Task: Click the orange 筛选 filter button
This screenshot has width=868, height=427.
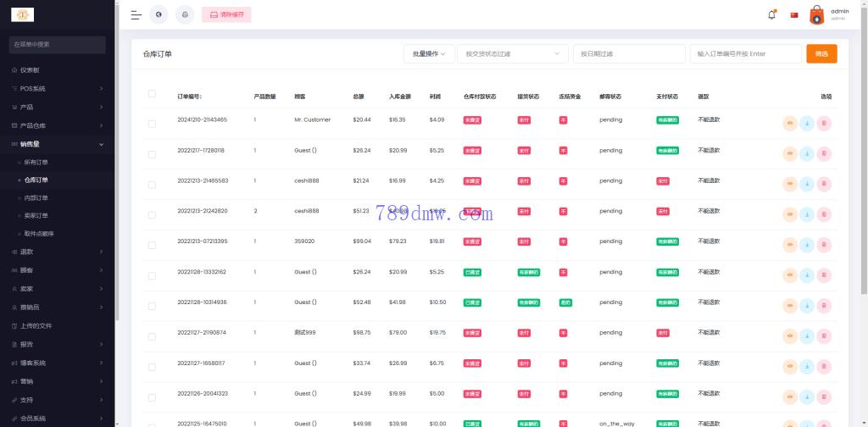Action: tap(821, 53)
